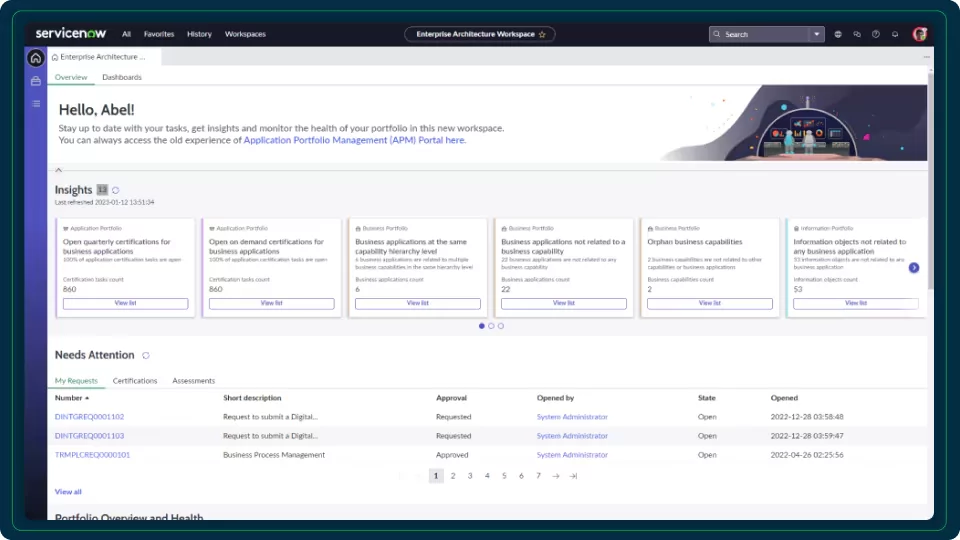This screenshot has width=960, height=540.
Task: Select the first carousel page dot
Action: [x=481, y=326]
